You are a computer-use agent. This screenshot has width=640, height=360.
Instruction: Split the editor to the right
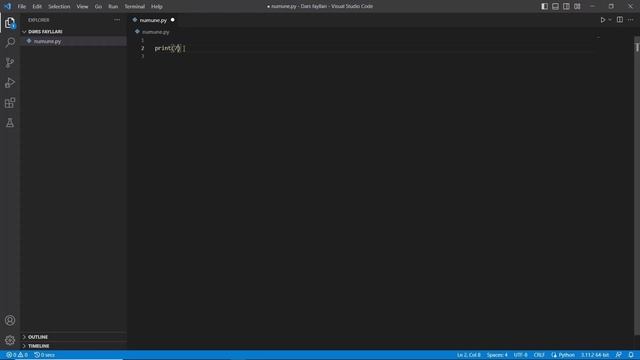[620, 20]
